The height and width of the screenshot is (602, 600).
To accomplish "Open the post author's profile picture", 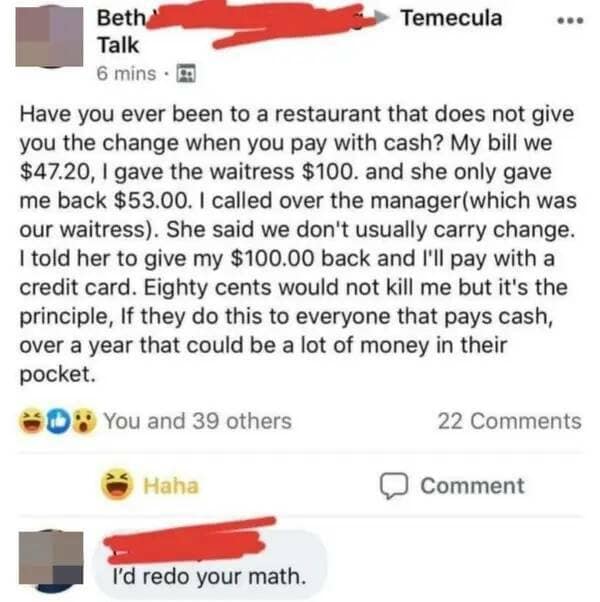I will [49, 36].
